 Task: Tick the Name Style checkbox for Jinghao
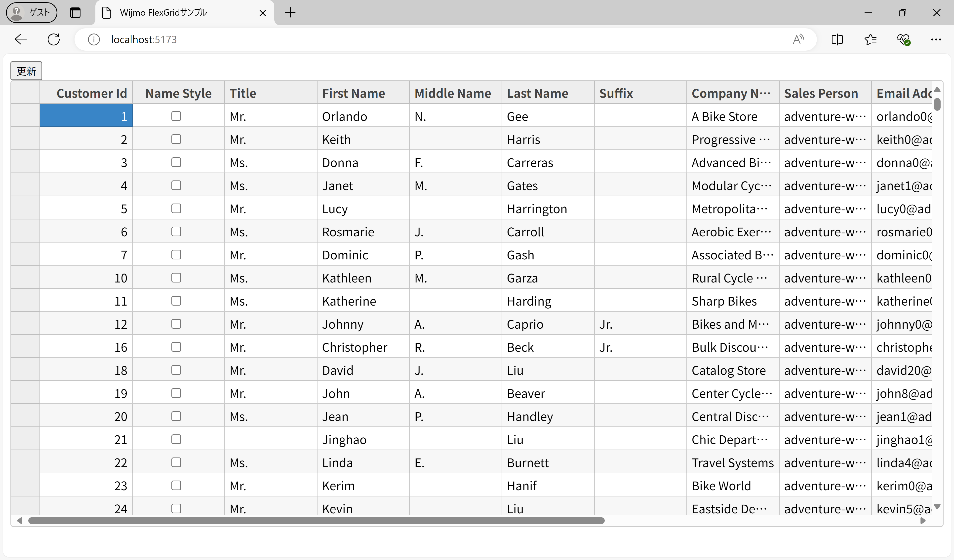pyautogui.click(x=176, y=439)
